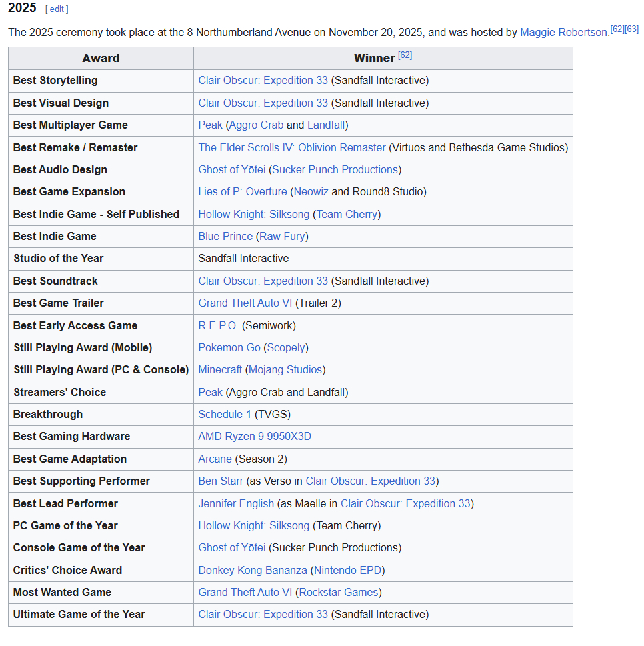Open the Ben Starr performer link
The height and width of the screenshot is (646, 644).
[x=221, y=481]
